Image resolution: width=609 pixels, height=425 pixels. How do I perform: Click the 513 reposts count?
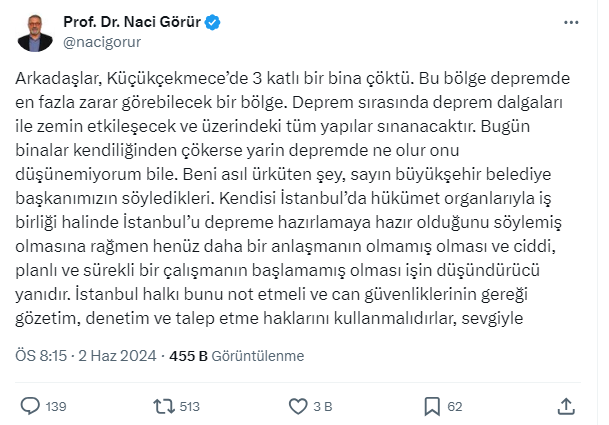pos(190,407)
